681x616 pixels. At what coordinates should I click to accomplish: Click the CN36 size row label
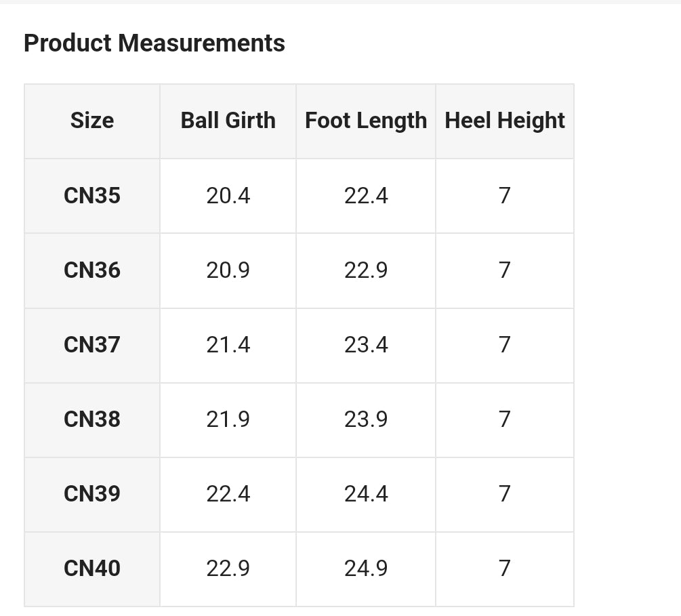pyautogui.click(x=92, y=270)
